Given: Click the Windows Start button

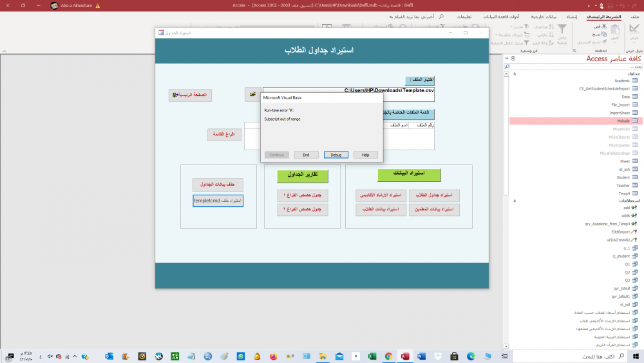Looking at the screenshot, I should (636, 357).
